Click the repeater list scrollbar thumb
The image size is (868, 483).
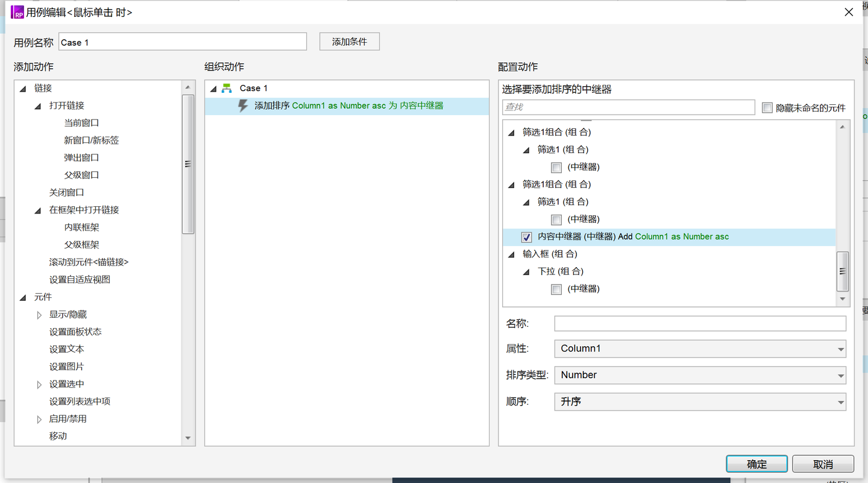[842, 271]
